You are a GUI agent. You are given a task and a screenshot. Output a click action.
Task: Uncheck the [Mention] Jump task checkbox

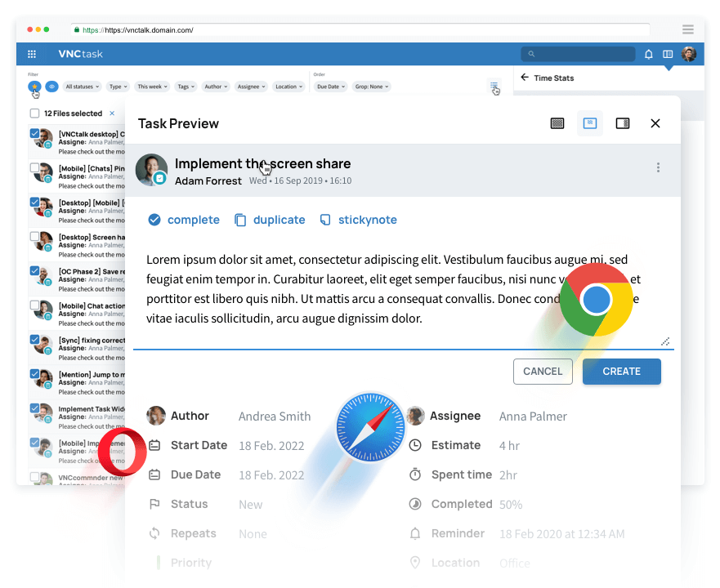pos(34,374)
